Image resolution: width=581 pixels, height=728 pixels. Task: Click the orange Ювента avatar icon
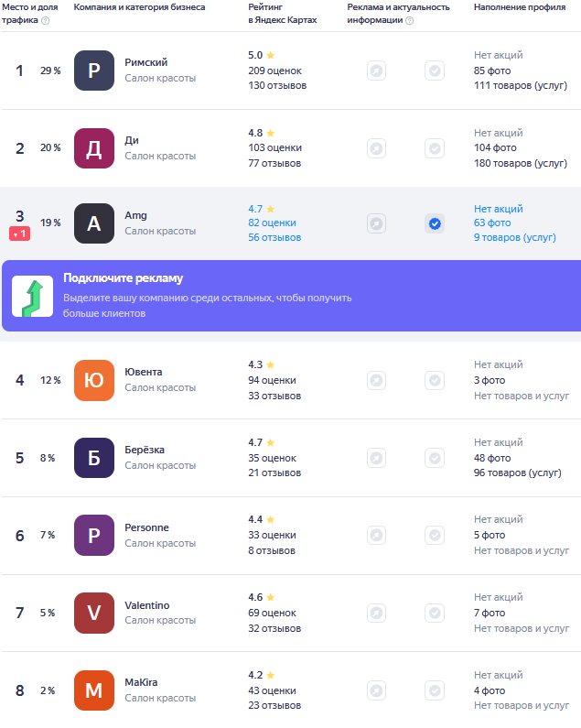(x=94, y=380)
